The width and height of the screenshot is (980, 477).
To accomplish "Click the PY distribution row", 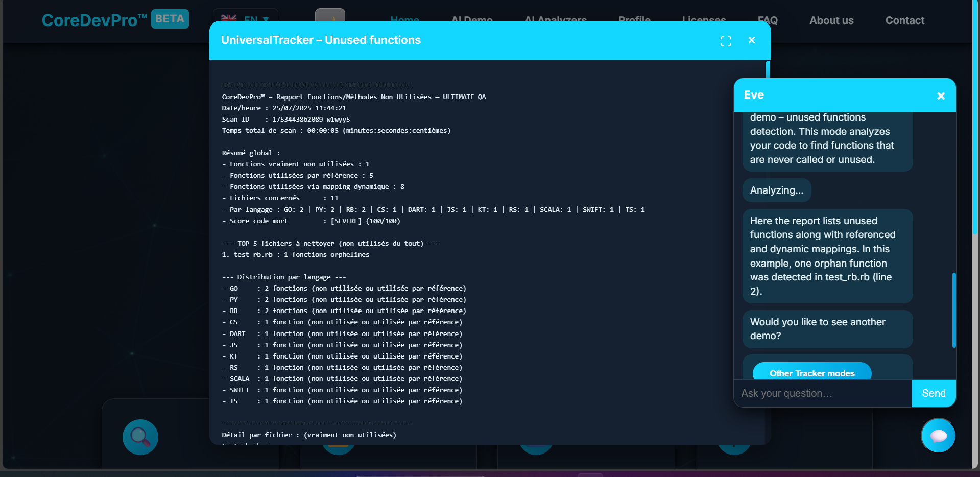I will tap(344, 300).
